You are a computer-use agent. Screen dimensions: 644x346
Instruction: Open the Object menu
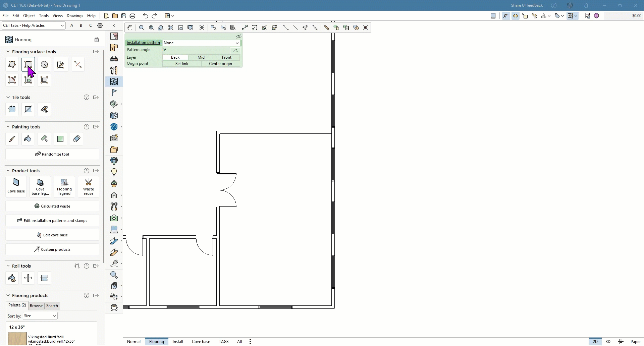coord(29,16)
